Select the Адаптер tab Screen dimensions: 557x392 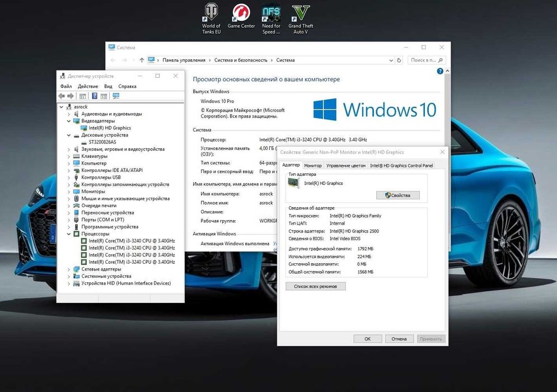pos(291,165)
